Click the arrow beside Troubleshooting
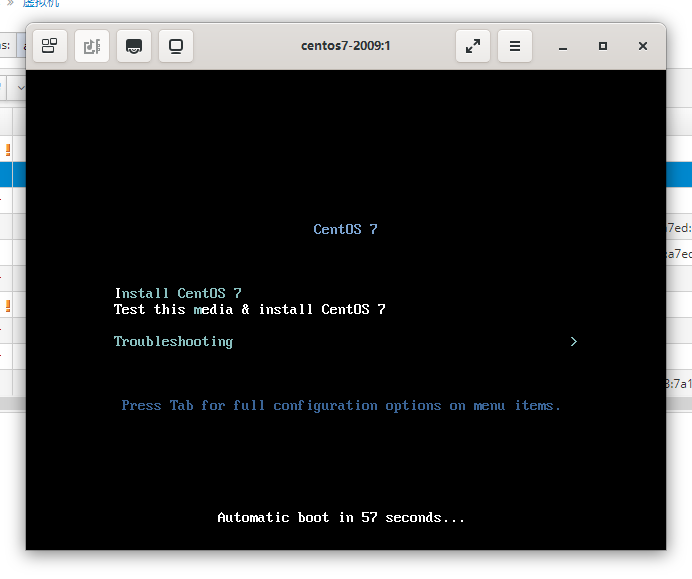Image resolution: width=692 pixels, height=579 pixels. (x=573, y=342)
